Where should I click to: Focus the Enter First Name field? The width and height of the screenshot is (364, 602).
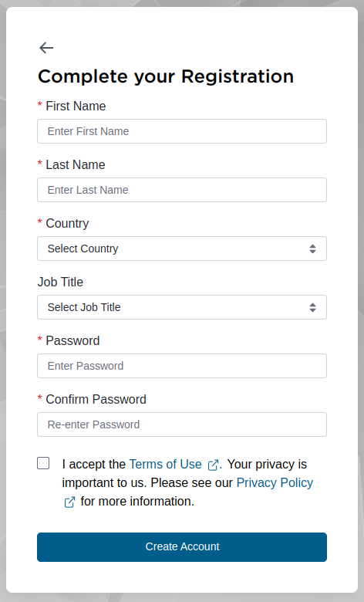(182, 131)
